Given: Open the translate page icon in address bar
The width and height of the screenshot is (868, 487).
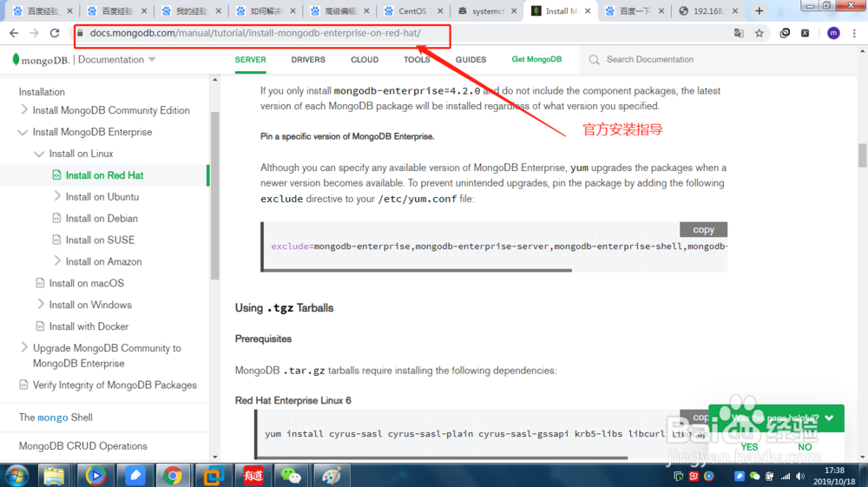Looking at the screenshot, I should pyautogui.click(x=739, y=33).
